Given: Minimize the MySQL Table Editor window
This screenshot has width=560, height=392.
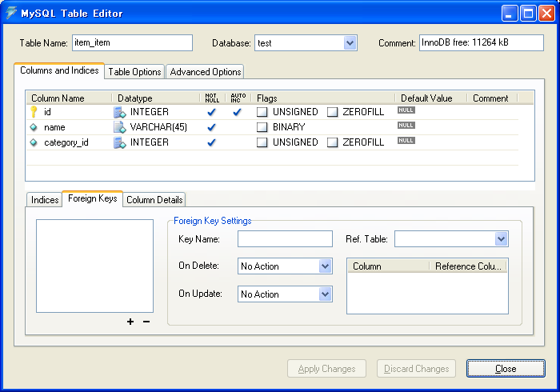Looking at the screenshot, I should click(510, 14).
